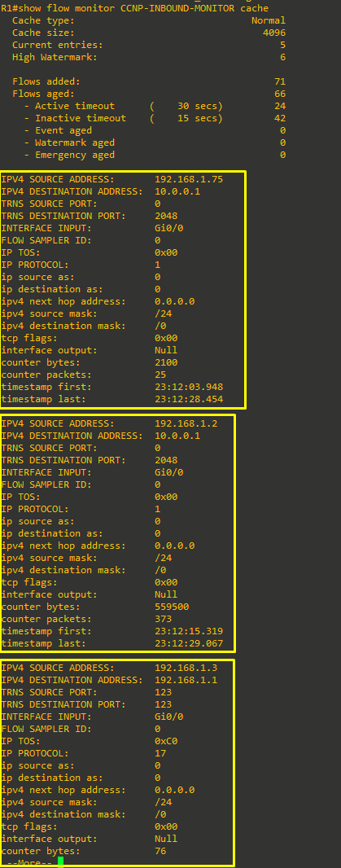This screenshot has height=868, width=341.
Task: Click the green terminal cursor after --More--
Action: [x=60, y=862]
